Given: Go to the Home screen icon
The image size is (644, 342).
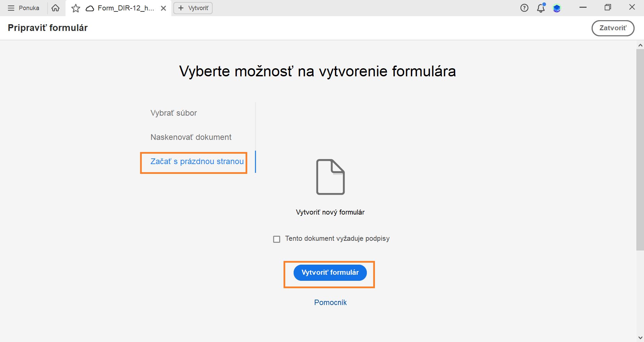Looking at the screenshot, I should click(55, 8).
